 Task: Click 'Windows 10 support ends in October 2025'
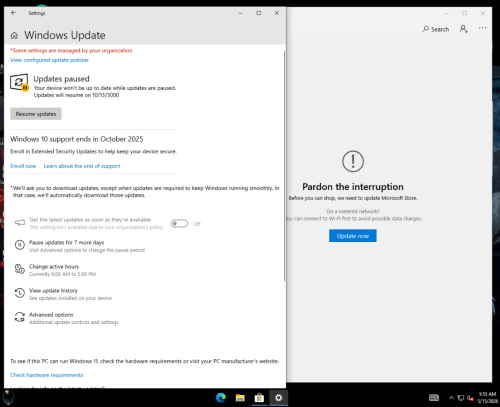tap(77, 139)
